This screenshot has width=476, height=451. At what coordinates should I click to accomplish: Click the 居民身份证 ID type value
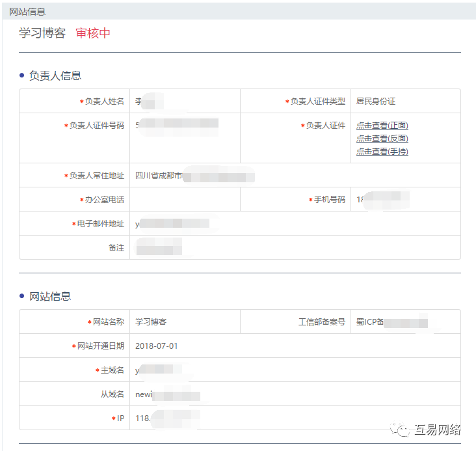[376, 102]
